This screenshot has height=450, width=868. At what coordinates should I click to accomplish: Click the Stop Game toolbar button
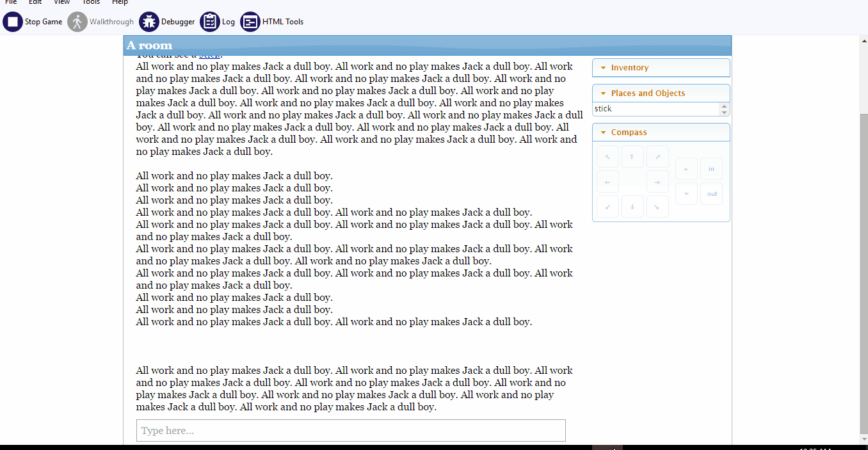33,22
